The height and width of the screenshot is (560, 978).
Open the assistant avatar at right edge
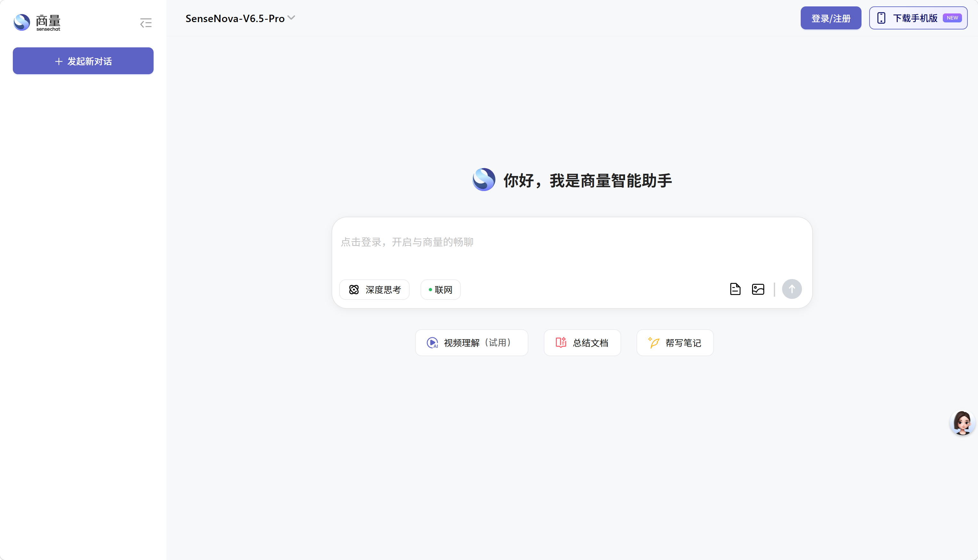[x=962, y=423]
